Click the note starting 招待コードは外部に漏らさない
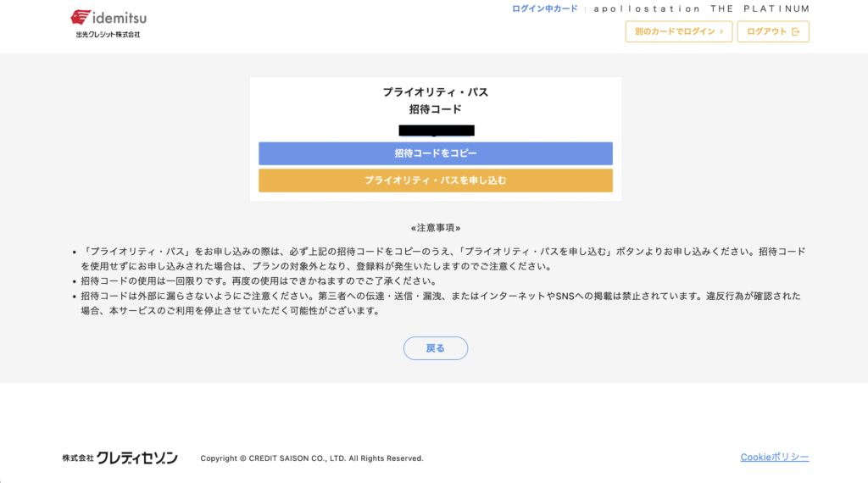Image resolution: width=868 pixels, height=483 pixels. coord(441,303)
